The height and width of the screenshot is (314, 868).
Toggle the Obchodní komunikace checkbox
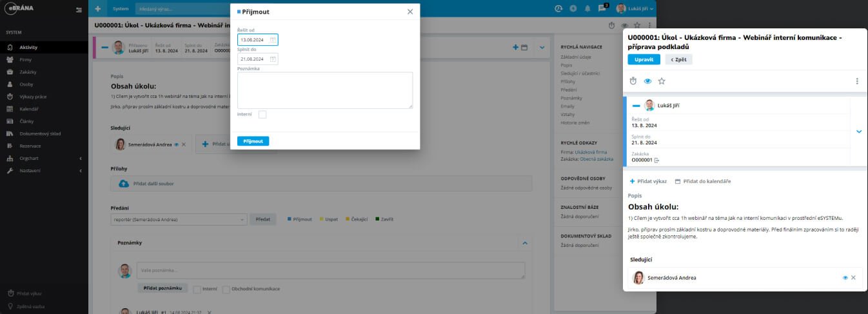pyautogui.click(x=226, y=289)
